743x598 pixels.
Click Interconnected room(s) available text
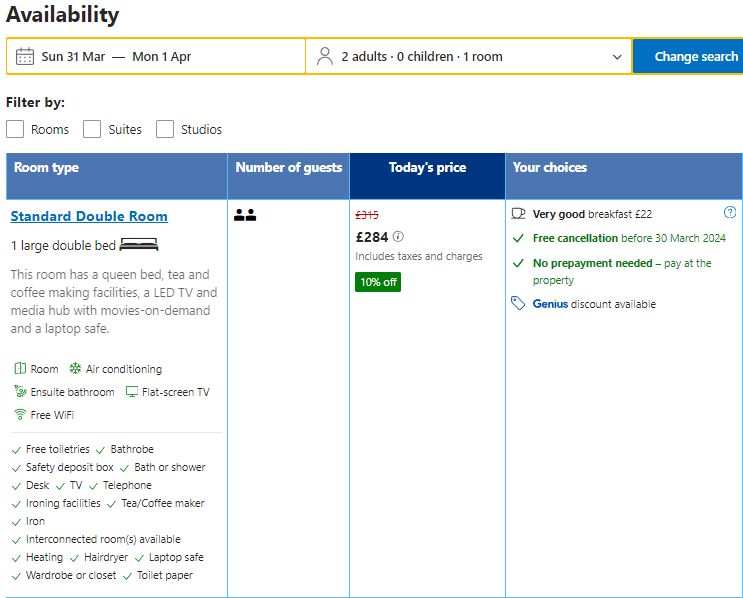(x=103, y=539)
